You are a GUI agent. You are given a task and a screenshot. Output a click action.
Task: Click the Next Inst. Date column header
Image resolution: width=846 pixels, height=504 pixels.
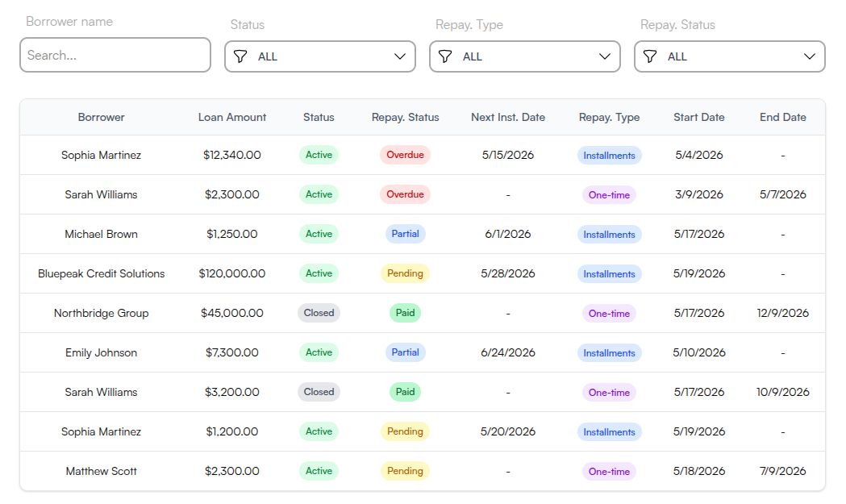click(x=508, y=117)
